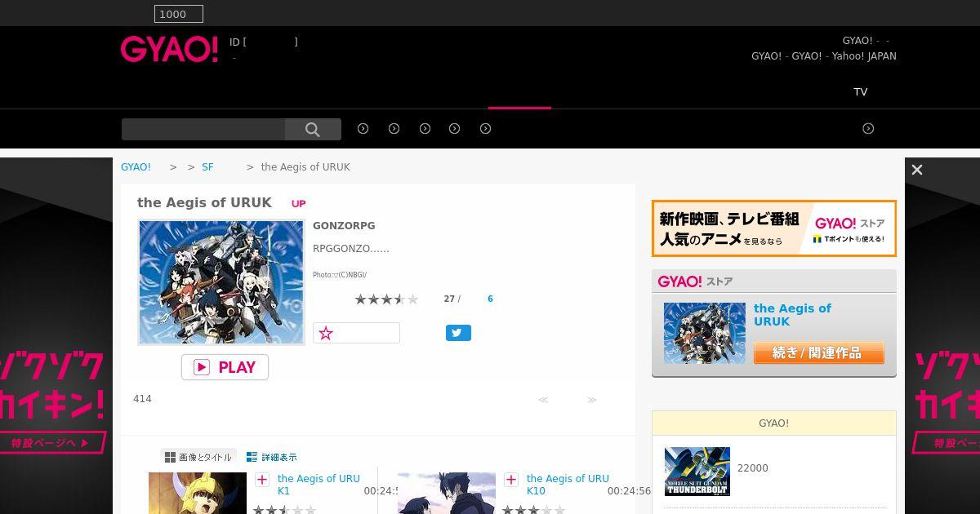Open the K10 episode thumbnail
980x514 pixels.
point(447,493)
